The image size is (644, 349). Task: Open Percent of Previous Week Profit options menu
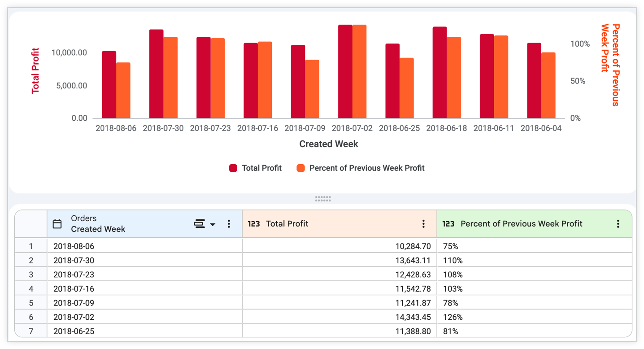coord(618,224)
